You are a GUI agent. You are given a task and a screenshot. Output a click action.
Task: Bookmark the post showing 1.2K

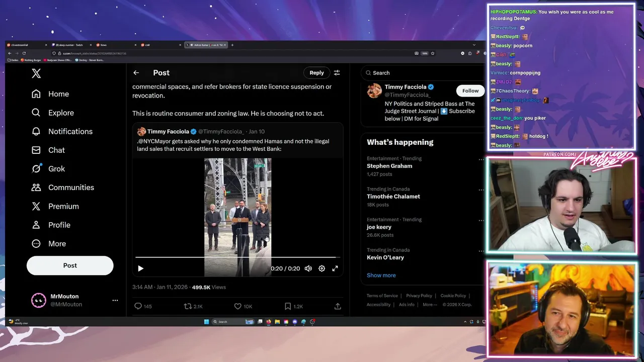[293, 306]
